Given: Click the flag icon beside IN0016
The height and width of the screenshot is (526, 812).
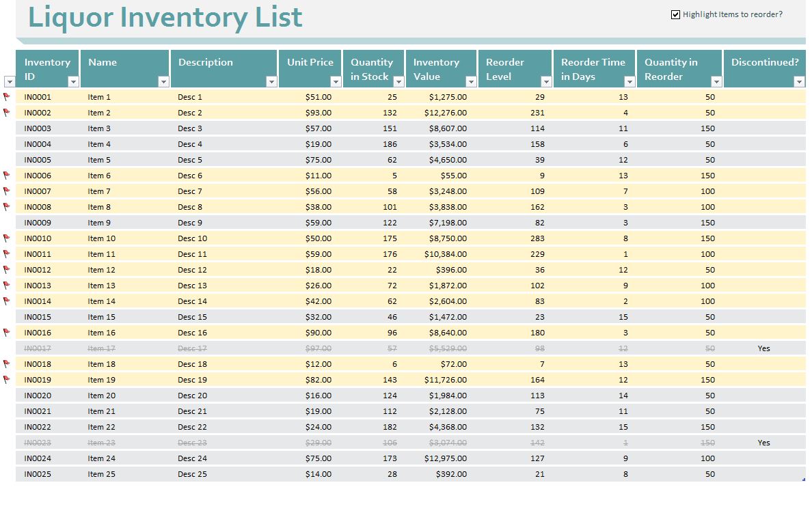Looking at the screenshot, I should pos(6,333).
